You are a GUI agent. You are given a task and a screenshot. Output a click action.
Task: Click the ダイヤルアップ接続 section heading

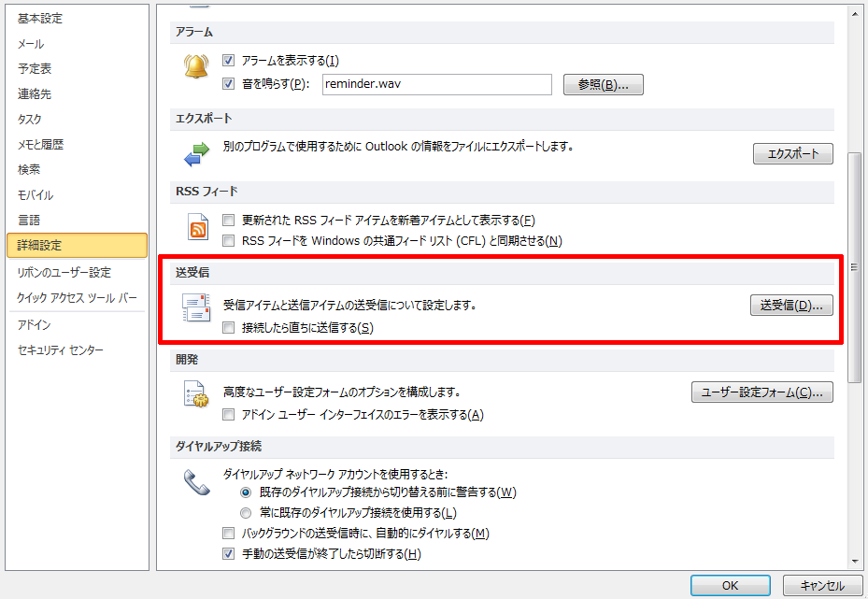(x=219, y=446)
